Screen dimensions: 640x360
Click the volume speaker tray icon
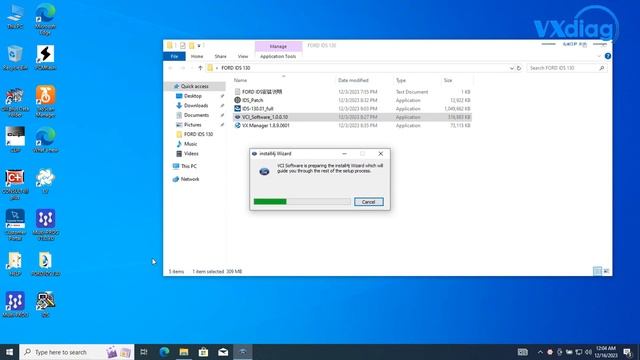pos(588,352)
